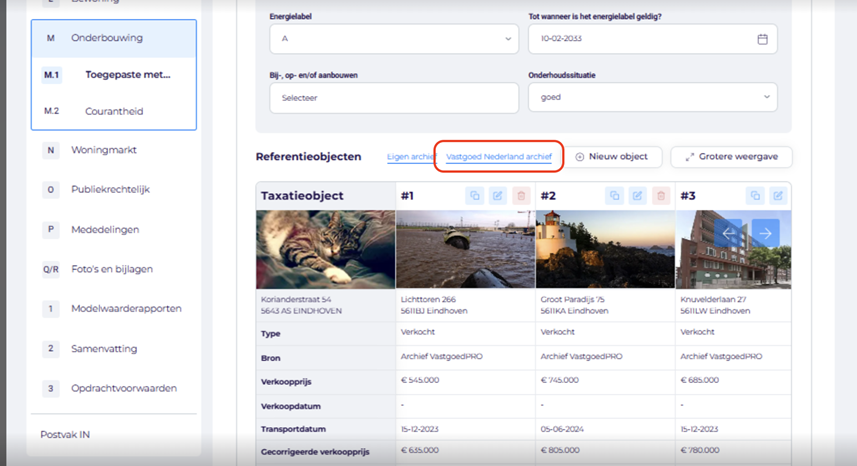Click the Nieuw object button
The image size is (857, 466).
pyautogui.click(x=612, y=157)
